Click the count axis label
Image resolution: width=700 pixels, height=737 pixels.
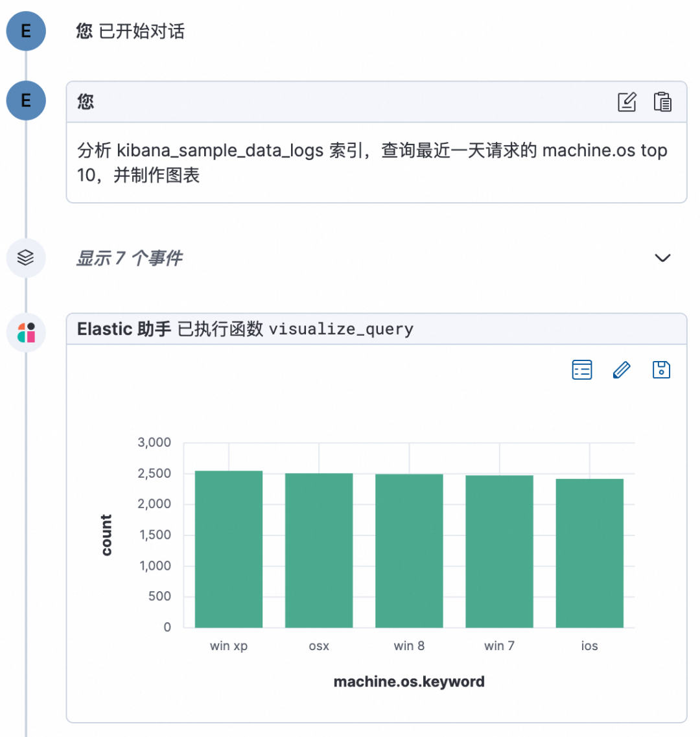[x=106, y=535]
